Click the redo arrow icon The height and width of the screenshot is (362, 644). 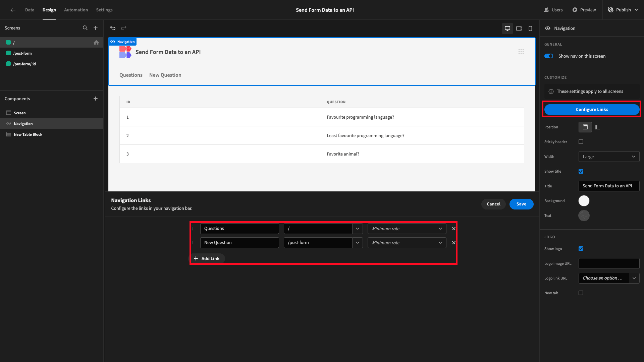tap(124, 28)
